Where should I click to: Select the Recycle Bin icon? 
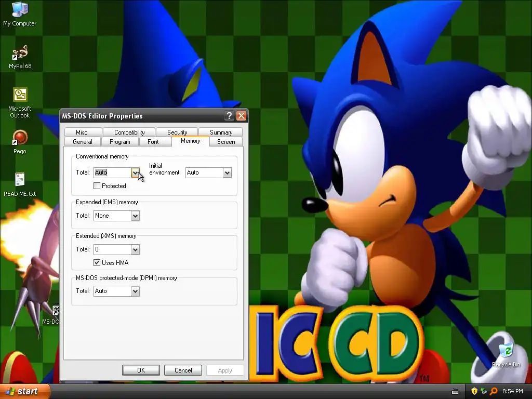(x=506, y=355)
